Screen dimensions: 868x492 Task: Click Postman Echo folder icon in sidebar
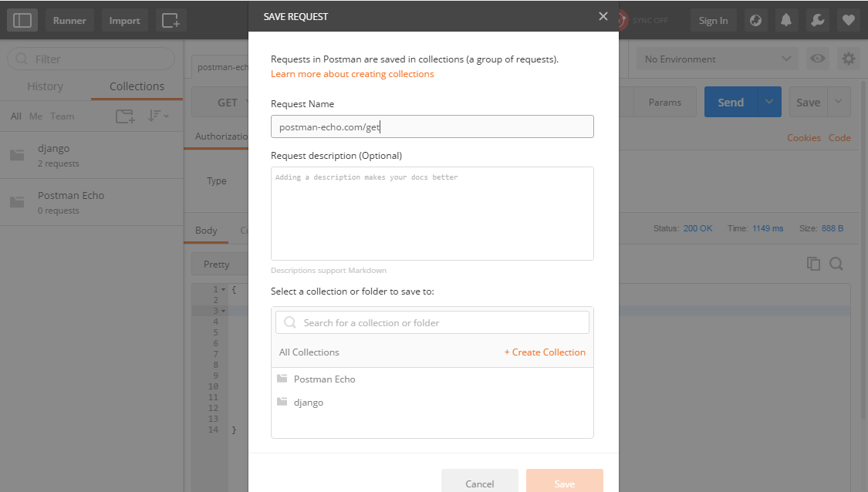coord(17,202)
